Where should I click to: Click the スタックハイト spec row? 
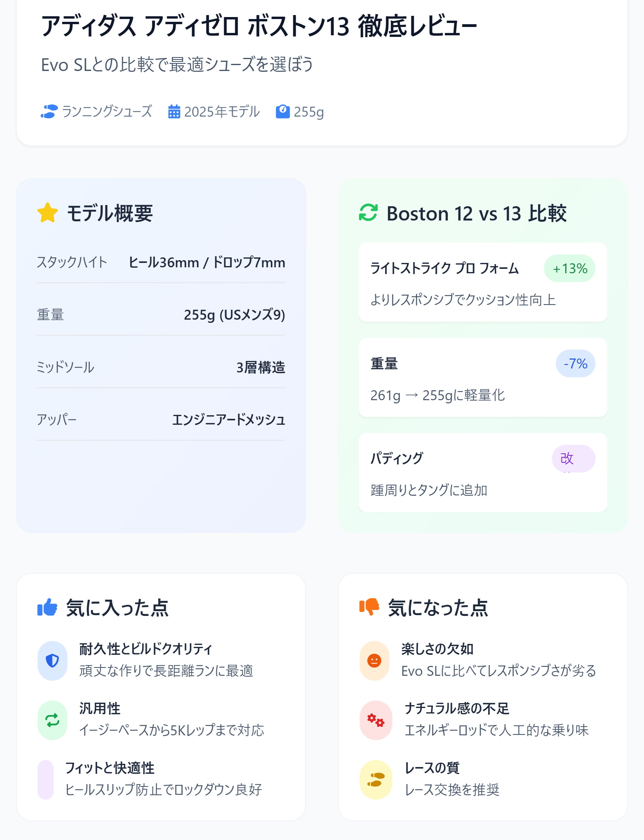point(161,263)
